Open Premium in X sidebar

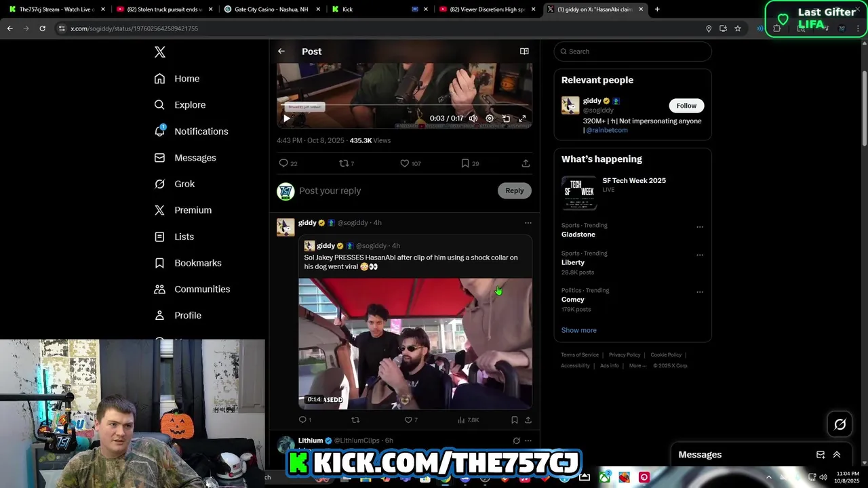click(183, 210)
